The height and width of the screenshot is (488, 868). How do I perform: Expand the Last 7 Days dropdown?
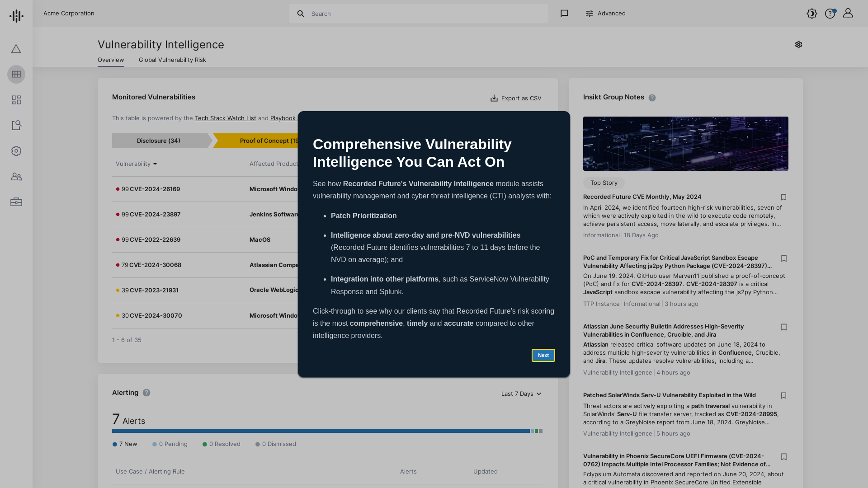521,394
